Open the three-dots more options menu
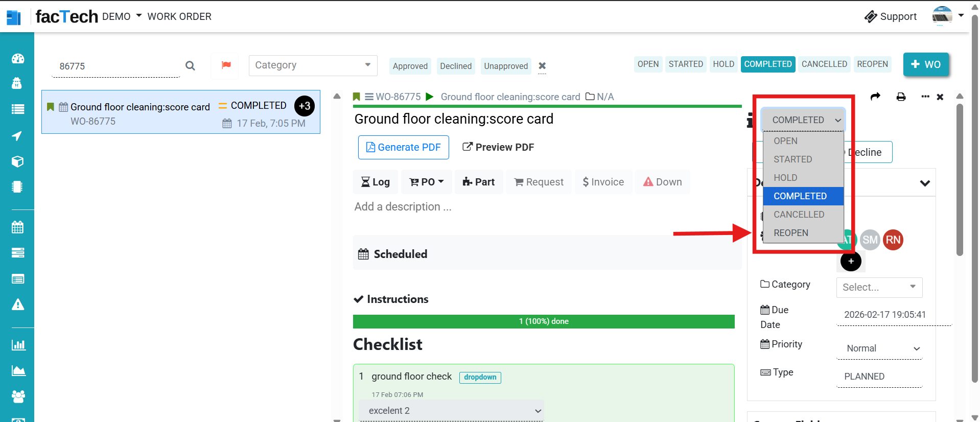 click(925, 97)
